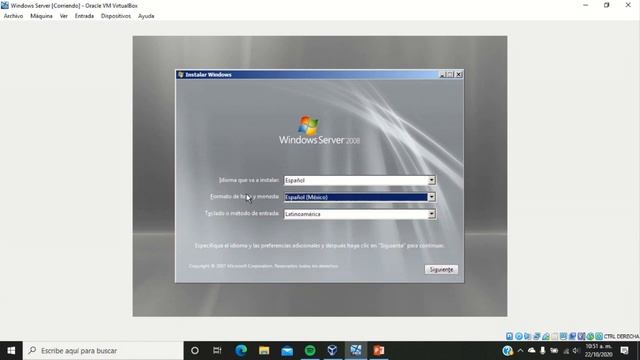The height and width of the screenshot is (360, 640).
Task: Click the 'Formato de hora y moneda' label
Action: (244, 197)
